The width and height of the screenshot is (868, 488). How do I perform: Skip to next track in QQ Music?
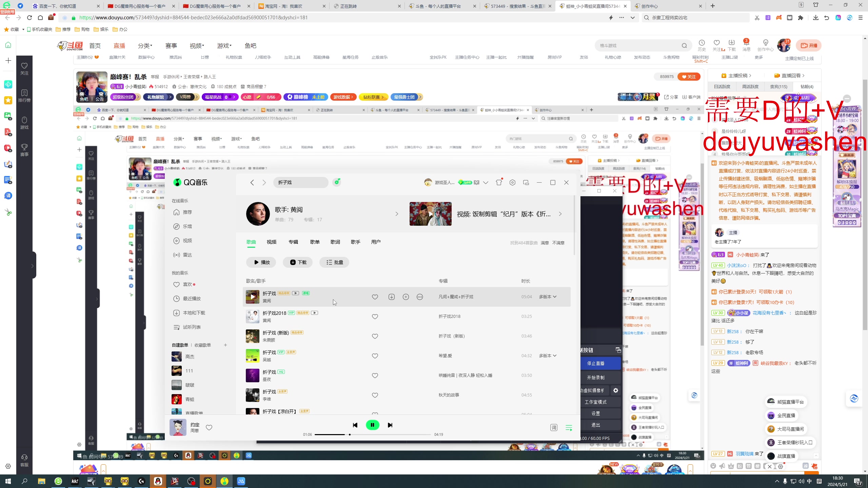(390, 425)
